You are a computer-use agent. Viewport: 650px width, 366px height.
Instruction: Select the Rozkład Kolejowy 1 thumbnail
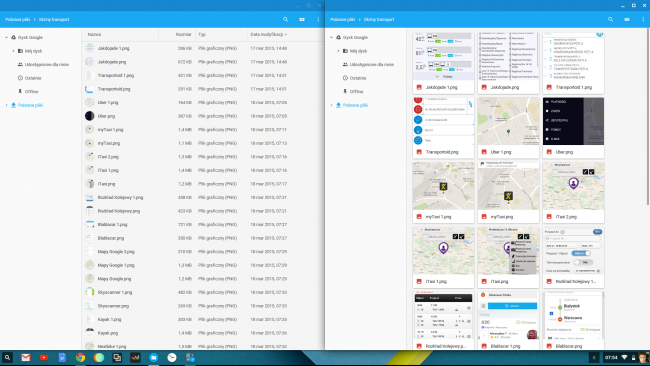tap(573, 257)
